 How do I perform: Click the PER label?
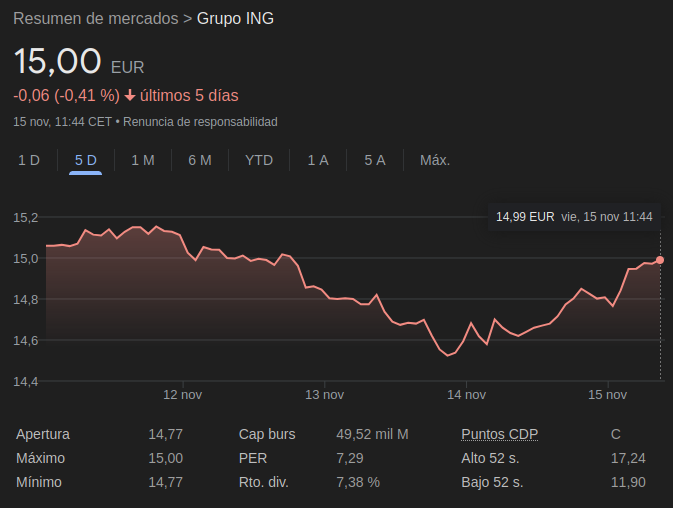[x=253, y=458]
